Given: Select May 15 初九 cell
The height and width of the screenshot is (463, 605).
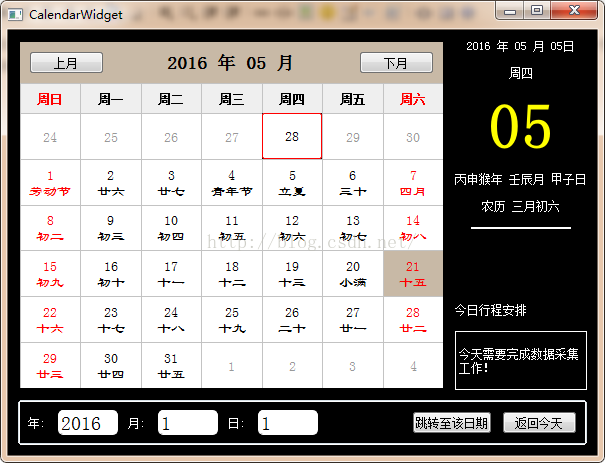Looking at the screenshot, I should [x=50, y=274].
